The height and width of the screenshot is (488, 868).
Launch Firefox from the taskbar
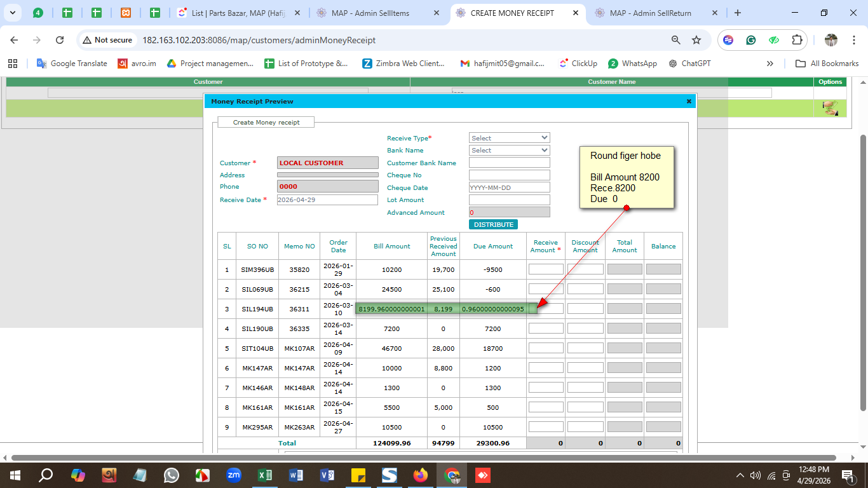(x=421, y=475)
